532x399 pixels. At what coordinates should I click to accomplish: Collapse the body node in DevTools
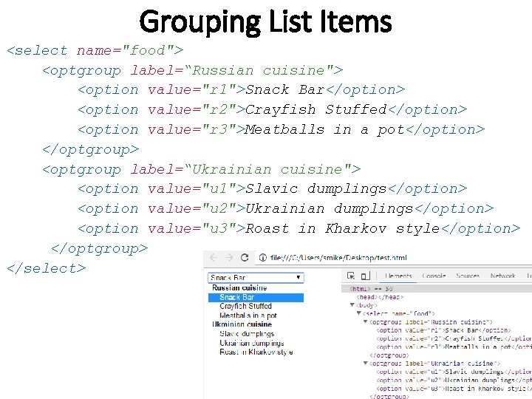click(x=352, y=305)
